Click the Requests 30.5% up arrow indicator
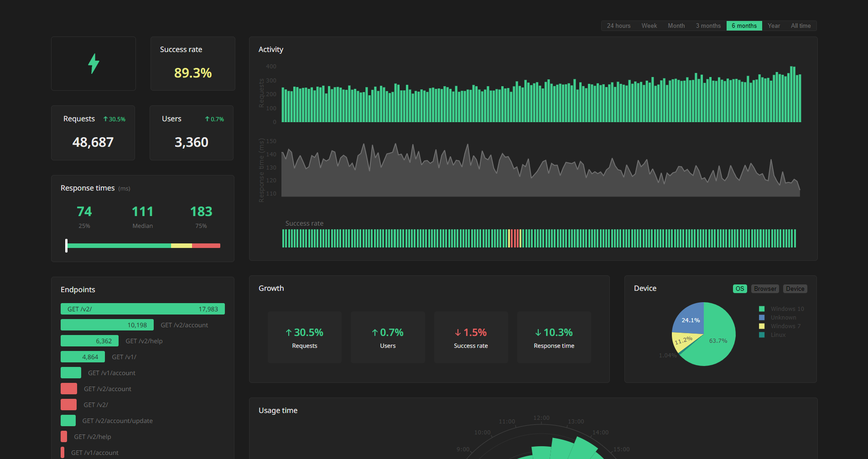 pos(114,119)
